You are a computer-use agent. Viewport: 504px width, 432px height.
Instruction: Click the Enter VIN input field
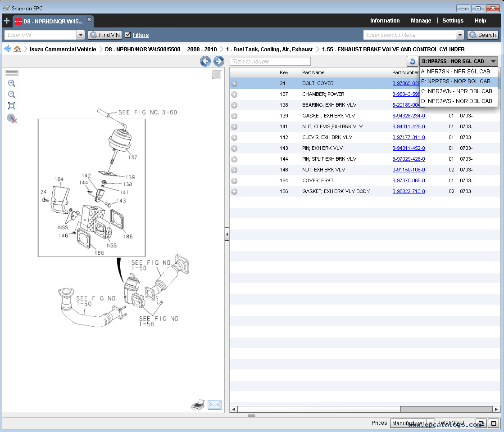(41, 35)
